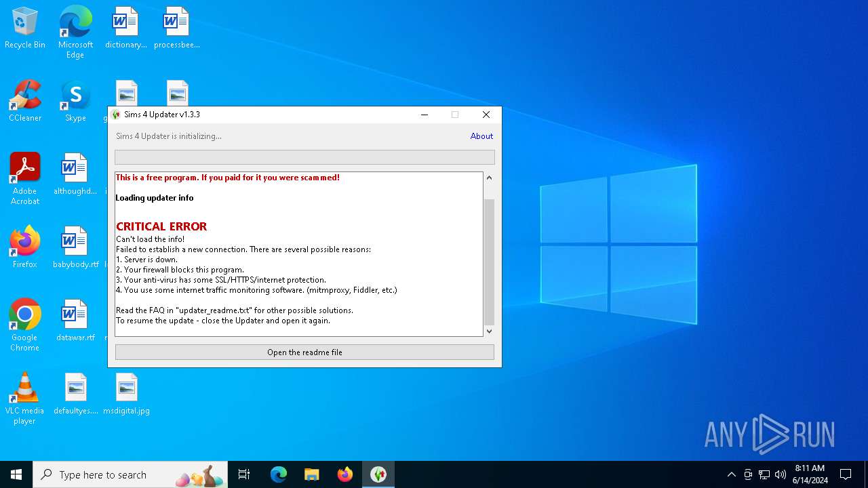The width and height of the screenshot is (868, 488).
Task: Click the About link in the updater
Action: click(481, 136)
